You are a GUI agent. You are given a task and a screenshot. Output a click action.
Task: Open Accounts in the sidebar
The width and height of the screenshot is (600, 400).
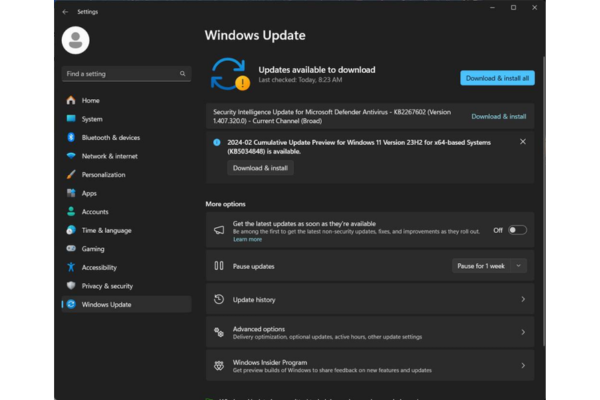click(x=126, y=212)
